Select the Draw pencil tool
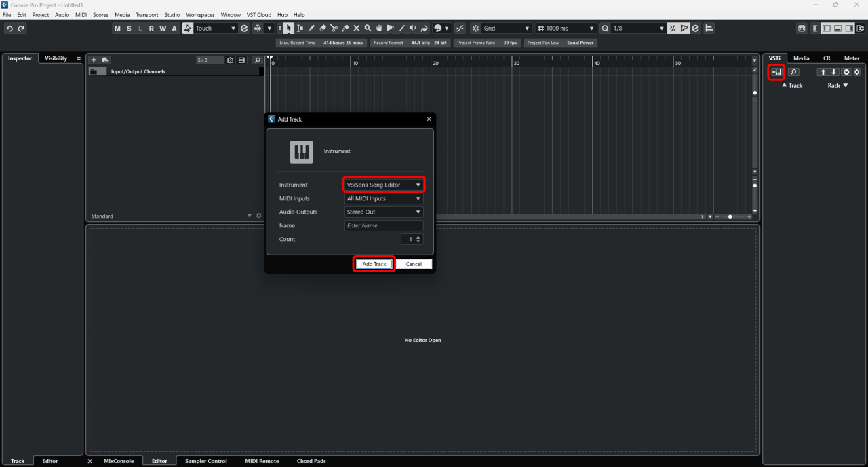The height and width of the screenshot is (467, 868). 311,29
